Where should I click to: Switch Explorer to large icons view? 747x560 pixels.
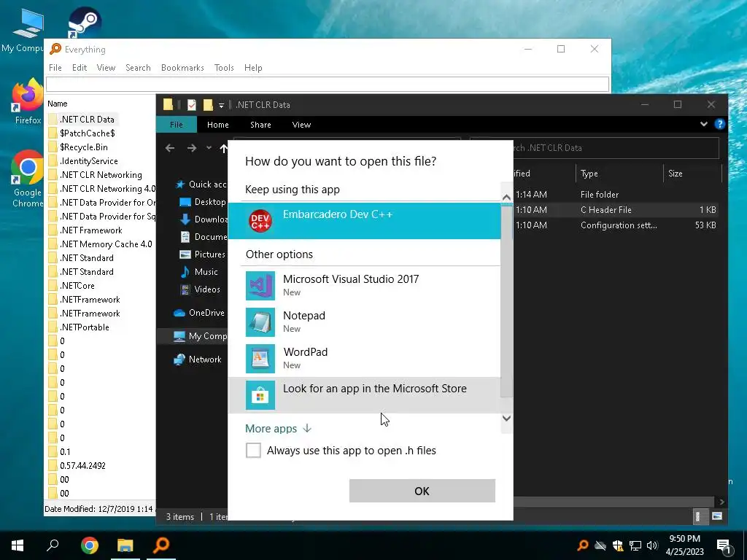717,516
